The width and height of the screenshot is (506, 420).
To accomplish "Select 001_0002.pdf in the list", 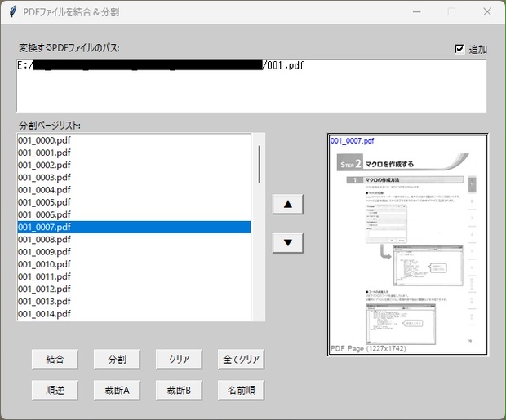I will click(134, 166).
